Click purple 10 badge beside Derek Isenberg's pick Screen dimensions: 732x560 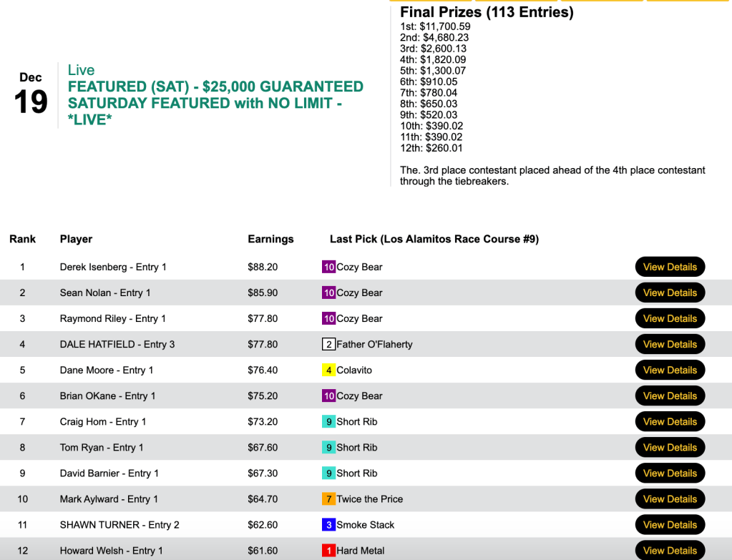coord(328,267)
